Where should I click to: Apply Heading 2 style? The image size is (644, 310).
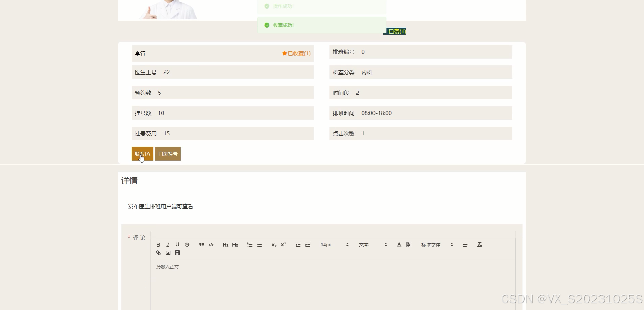click(x=235, y=245)
